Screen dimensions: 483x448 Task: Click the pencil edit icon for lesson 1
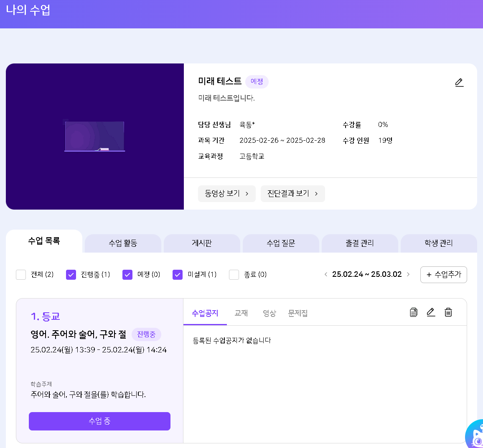coord(431,312)
